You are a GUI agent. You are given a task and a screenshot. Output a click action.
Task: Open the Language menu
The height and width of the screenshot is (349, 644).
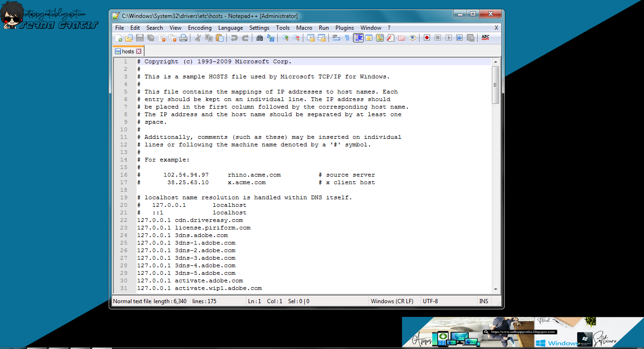[x=231, y=28]
